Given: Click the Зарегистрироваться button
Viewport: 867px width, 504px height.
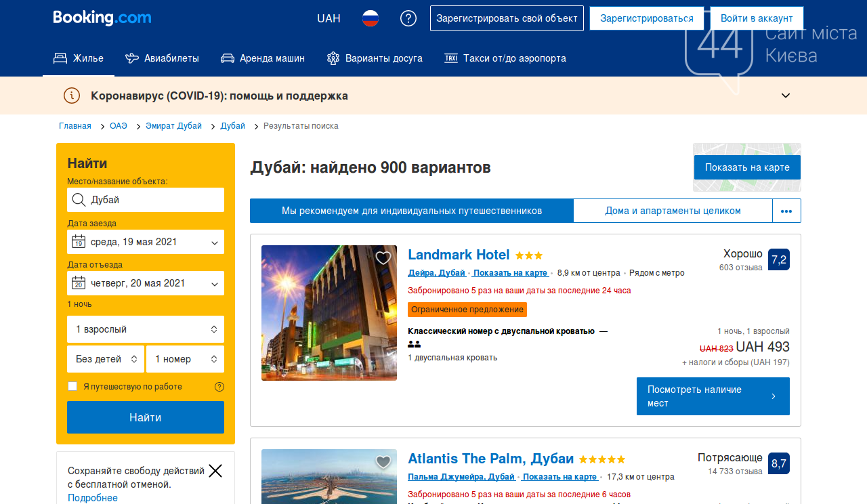Looking at the screenshot, I should click(647, 18).
